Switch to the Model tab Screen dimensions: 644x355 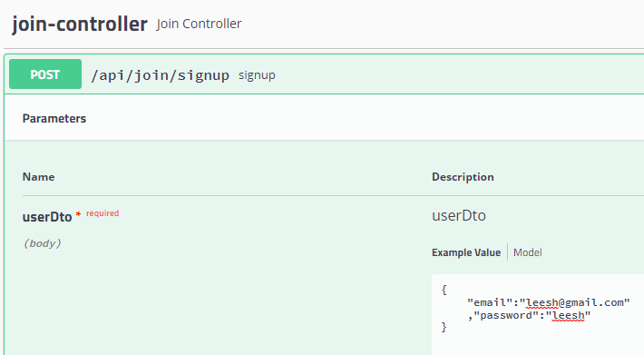pyautogui.click(x=527, y=252)
